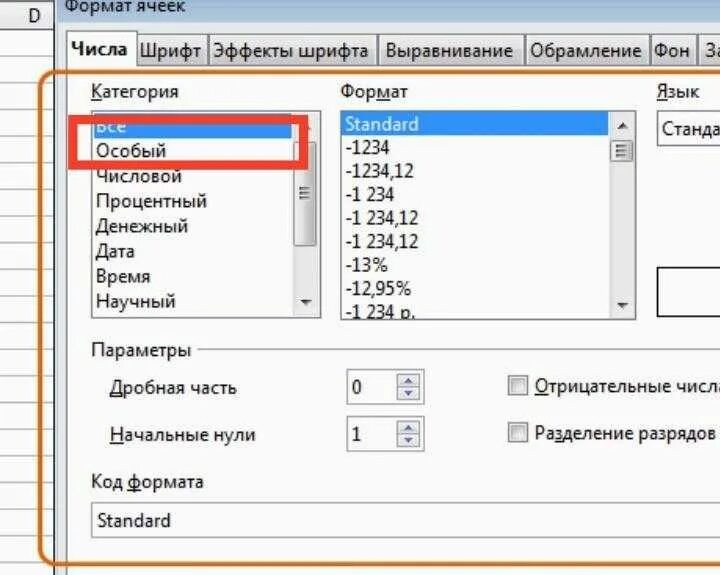Open the Эффекты шрифта tab
This screenshot has width=720, height=575.
(x=291, y=51)
